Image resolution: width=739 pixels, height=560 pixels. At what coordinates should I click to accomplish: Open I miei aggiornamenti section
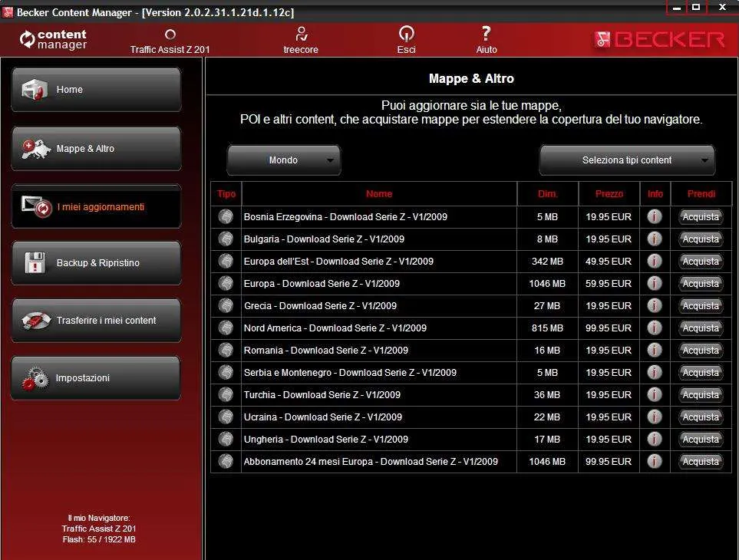point(96,207)
